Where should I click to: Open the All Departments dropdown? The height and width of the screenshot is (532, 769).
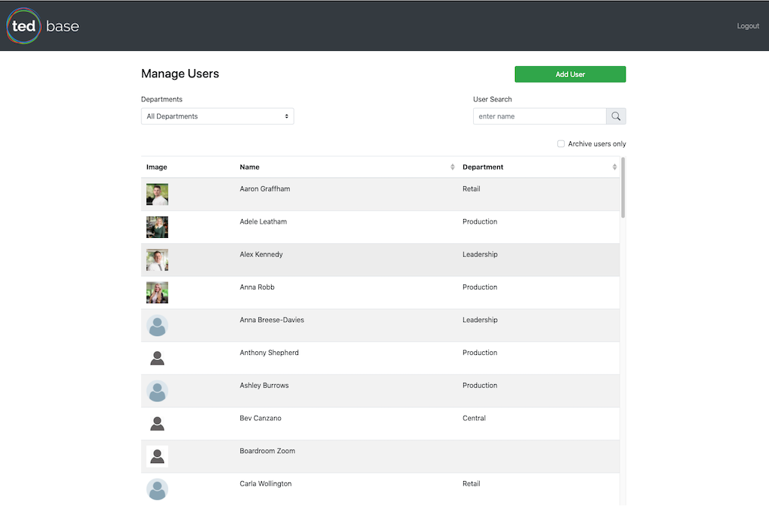click(217, 116)
